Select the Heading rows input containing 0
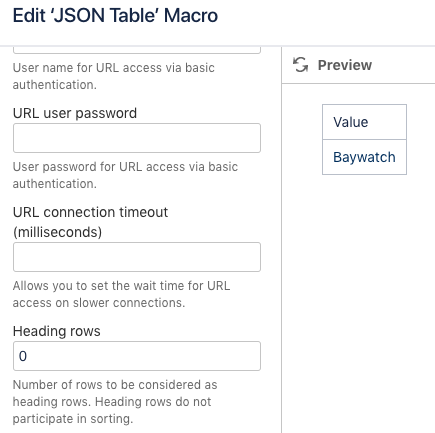This screenshot has height=433, width=435. pos(137,356)
